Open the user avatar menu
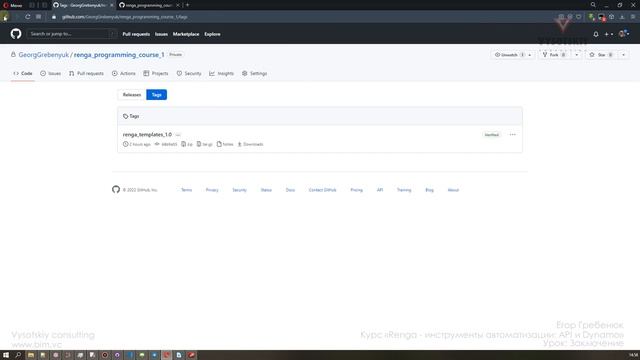The width and height of the screenshot is (640, 360). 624,34
